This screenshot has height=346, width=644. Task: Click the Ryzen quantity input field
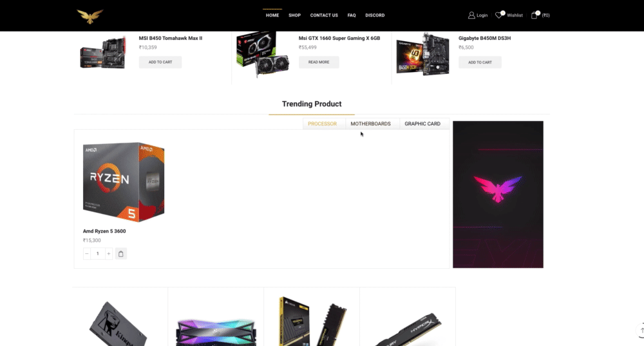point(98,254)
